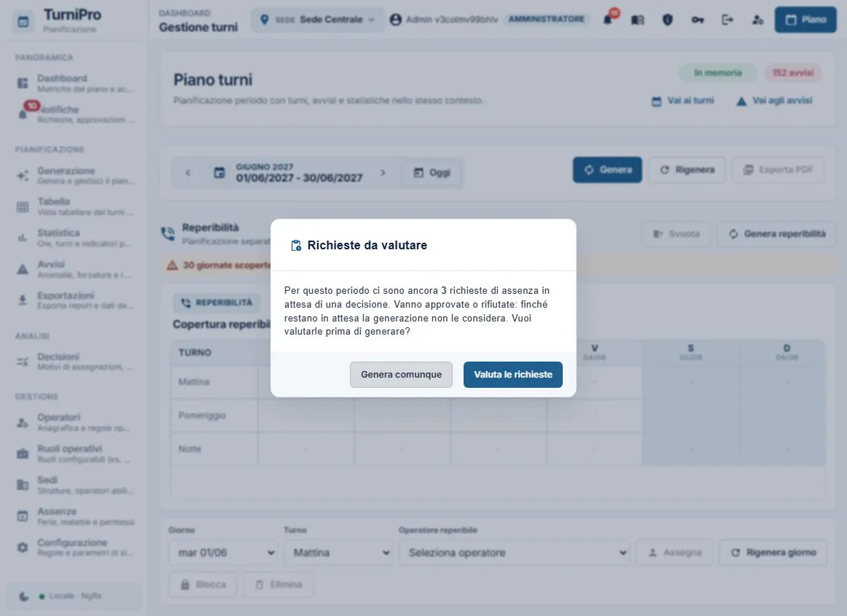Click the logout arrow icon in the header
The width and height of the screenshot is (847, 616).
point(727,20)
